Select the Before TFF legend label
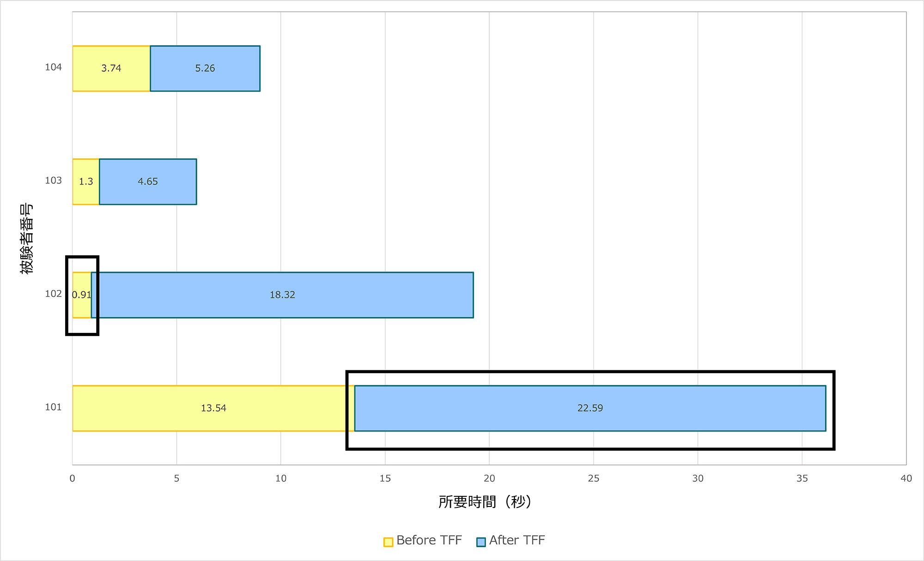 (x=429, y=540)
